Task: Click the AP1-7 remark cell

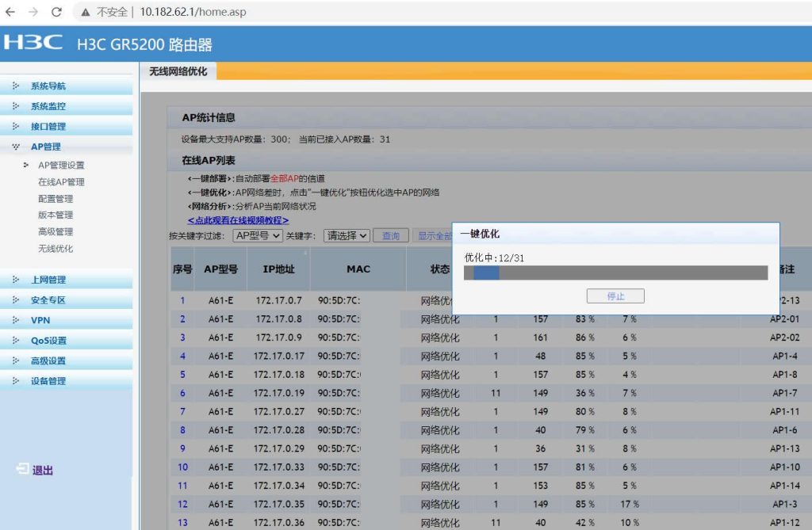Action: click(x=784, y=393)
